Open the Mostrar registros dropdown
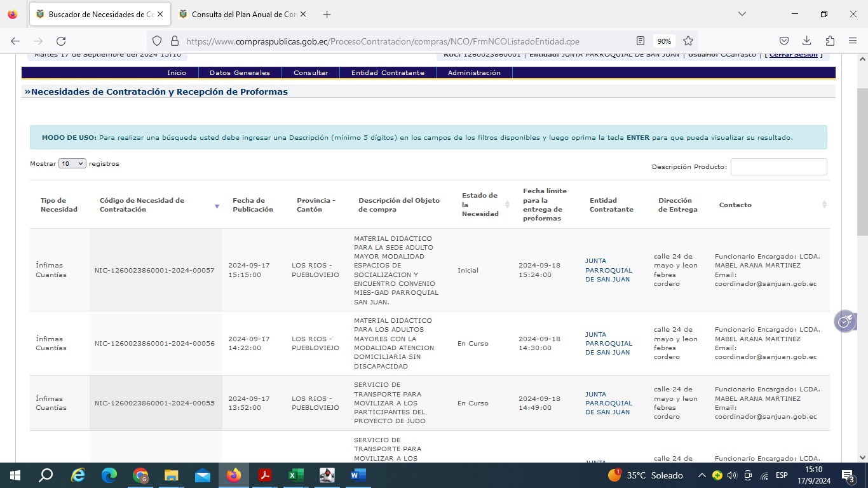 click(72, 163)
